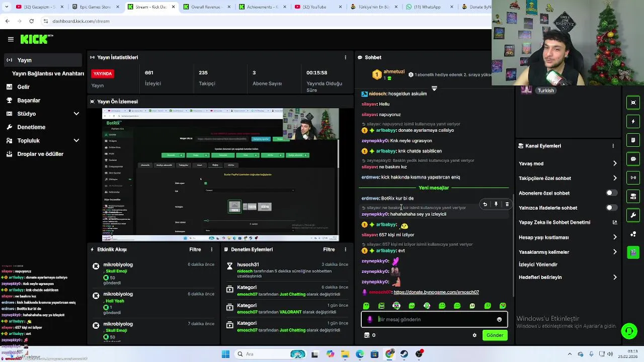The image size is (644, 362).
Task: Open the hamburger menu next to Kick logo
Action: tap(11, 39)
